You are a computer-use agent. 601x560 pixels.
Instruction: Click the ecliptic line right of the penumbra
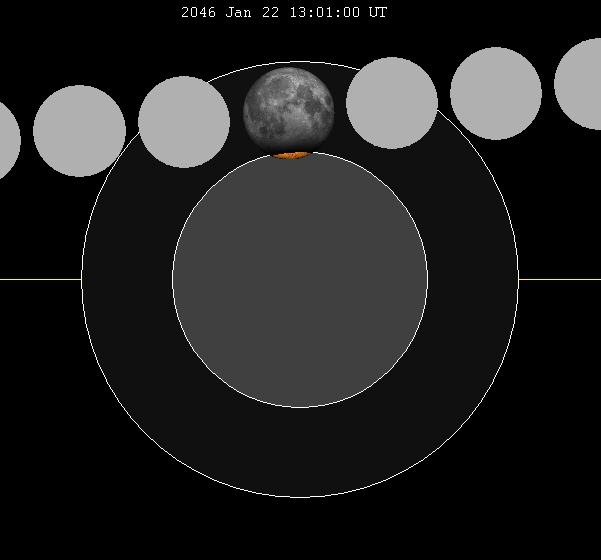tap(560, 280)
